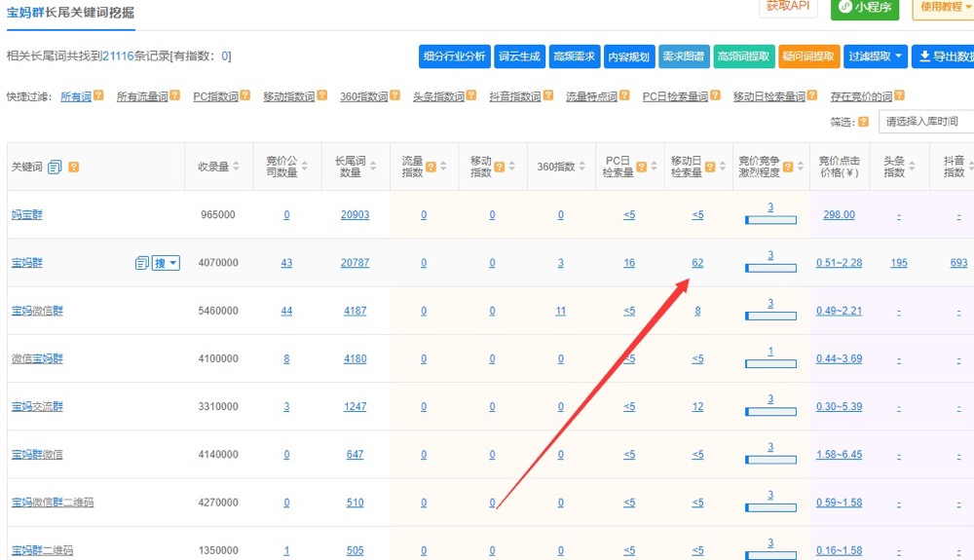Image resolution: width=974 pixels, height=560 pixels.
Task: Select PC指数词 quick filter
Action: 215,96
